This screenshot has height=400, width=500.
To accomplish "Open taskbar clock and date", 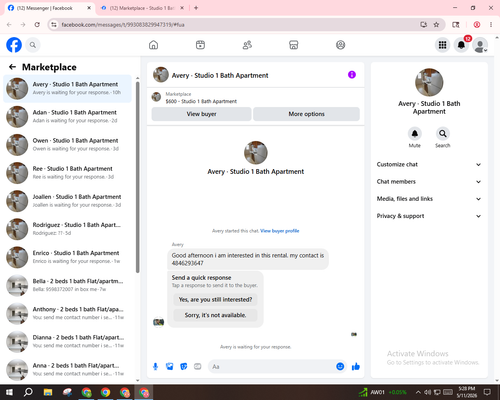I will 467,392.
